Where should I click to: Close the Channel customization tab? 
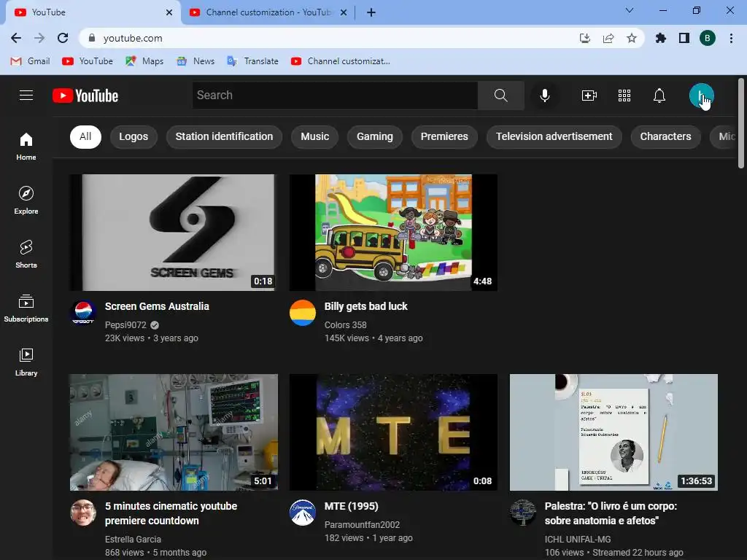click(344, 12)
